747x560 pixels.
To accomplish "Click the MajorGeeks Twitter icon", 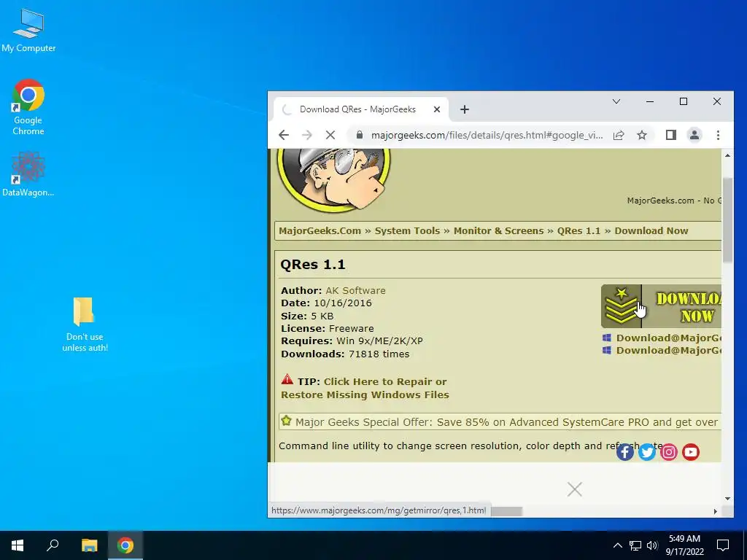I will [647, 452].
